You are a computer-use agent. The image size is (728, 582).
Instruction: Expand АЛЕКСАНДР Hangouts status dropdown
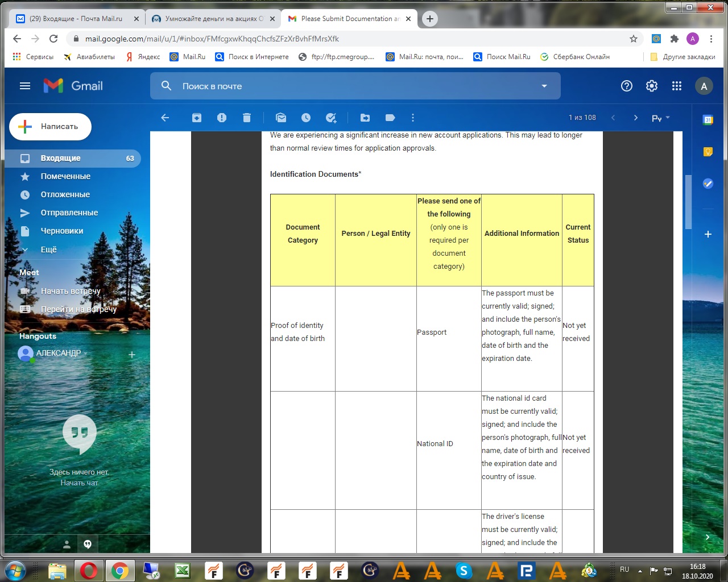(85, 354)
